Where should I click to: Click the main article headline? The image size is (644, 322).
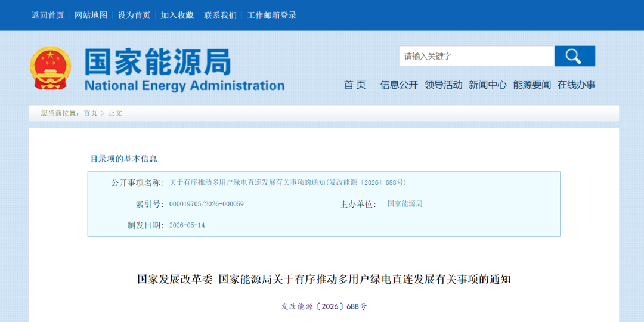tap(324, 280)
